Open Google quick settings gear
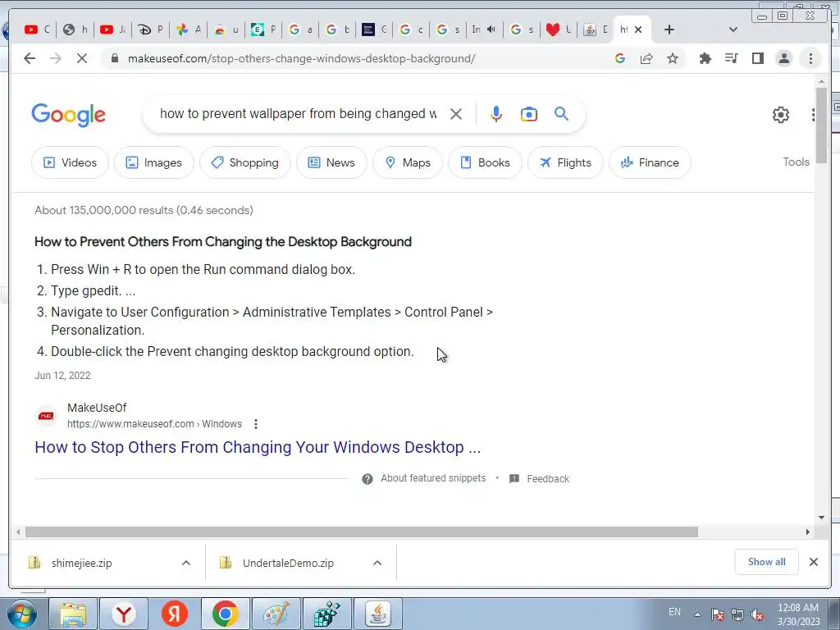The width and height of the screenshot is (840, 630). [x=781, y=115]
